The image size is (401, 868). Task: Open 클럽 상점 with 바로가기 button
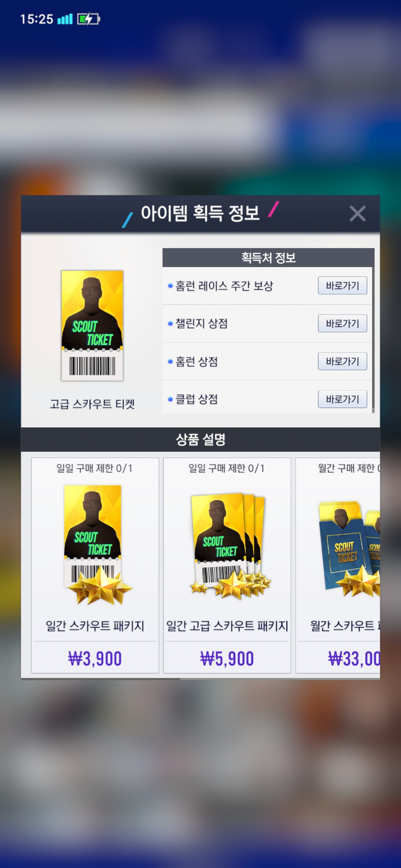pos(342,399)
